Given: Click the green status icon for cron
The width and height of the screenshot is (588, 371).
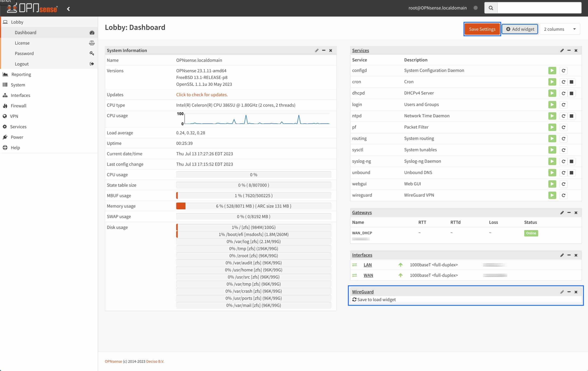Looking at the screenshot, I should pyautogui.click(x=552, y=82).
